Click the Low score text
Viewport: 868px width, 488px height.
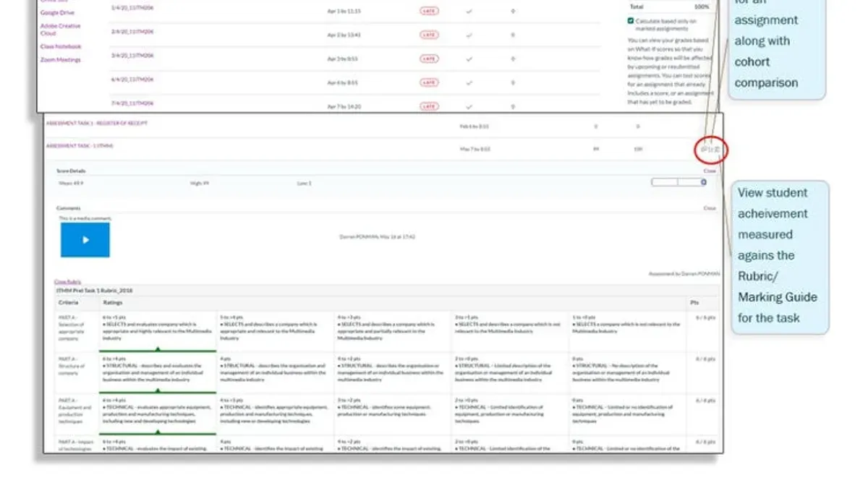click(x=304, y=184)
